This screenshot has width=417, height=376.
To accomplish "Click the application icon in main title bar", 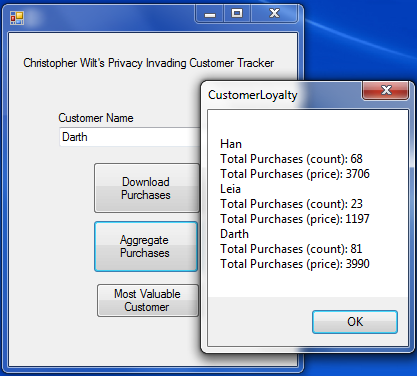I will [x=17, y=18].
